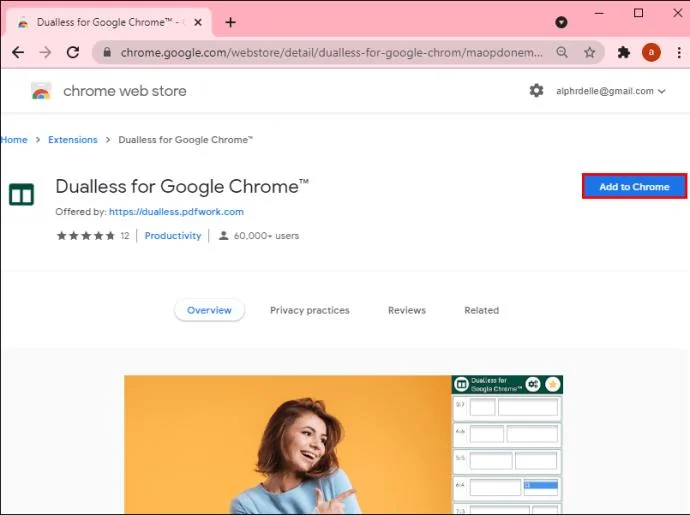Click the chrome web store heading text
This screenshot has height=515, width=690.
point(125,91)
